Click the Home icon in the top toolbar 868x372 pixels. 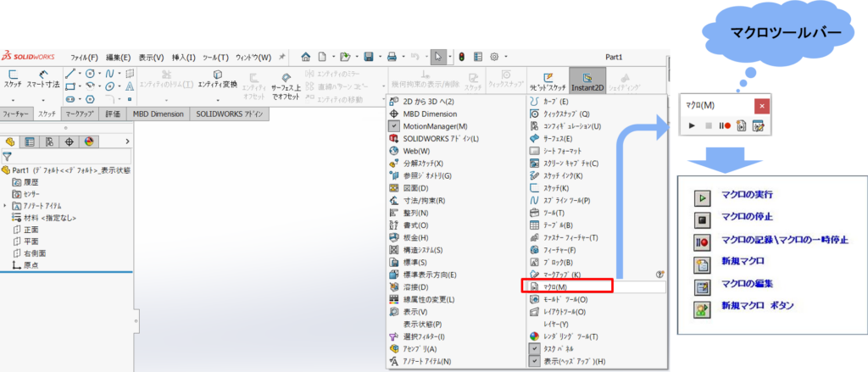(x=305, y=57)
